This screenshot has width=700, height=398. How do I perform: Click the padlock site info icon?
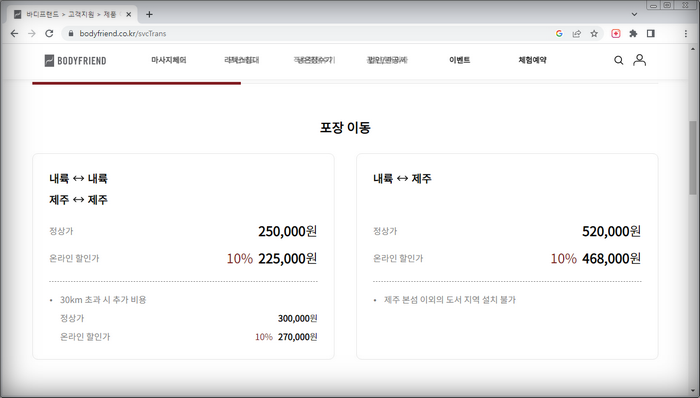click(71, 33)
